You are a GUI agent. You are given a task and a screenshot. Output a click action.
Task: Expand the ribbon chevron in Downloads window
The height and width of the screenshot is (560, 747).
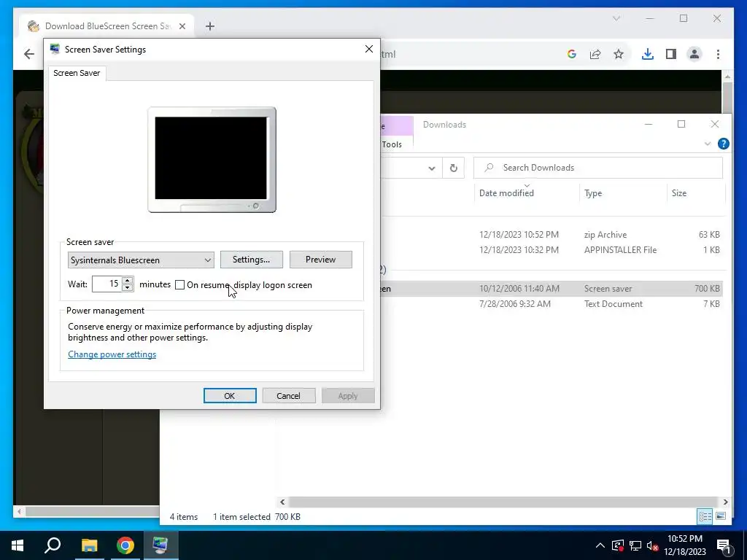708,144
